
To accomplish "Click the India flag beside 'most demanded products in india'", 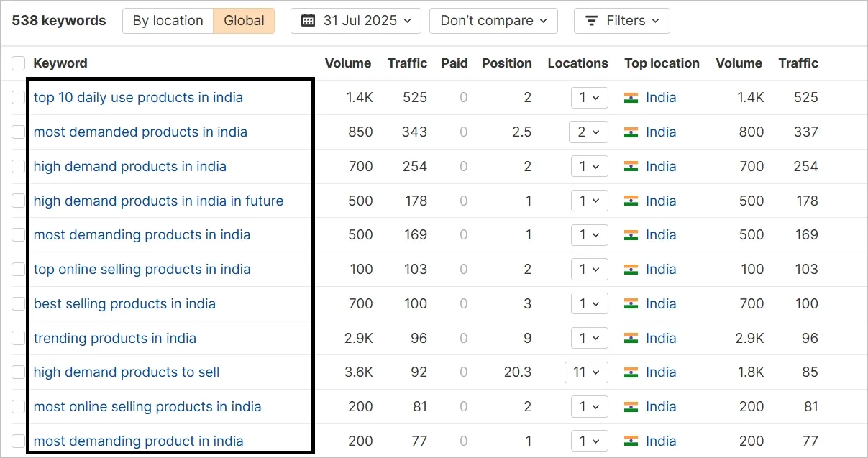I will pyautogui.click(x=631, y=132).
